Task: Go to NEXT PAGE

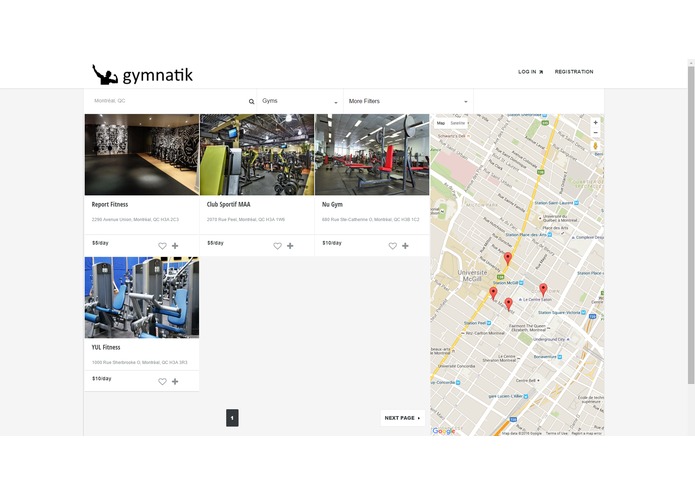Action: point(402,418)
